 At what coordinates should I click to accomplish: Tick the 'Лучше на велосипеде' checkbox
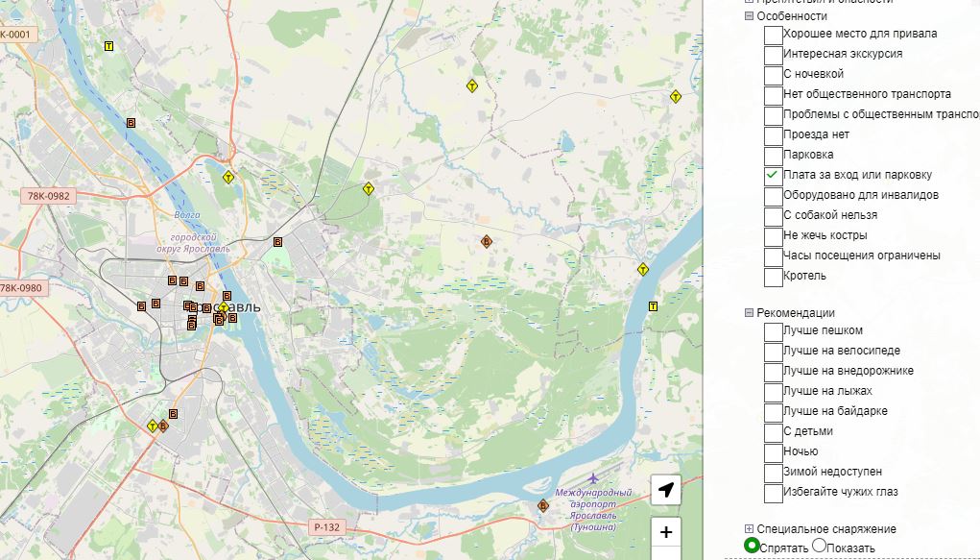point(773,352)
